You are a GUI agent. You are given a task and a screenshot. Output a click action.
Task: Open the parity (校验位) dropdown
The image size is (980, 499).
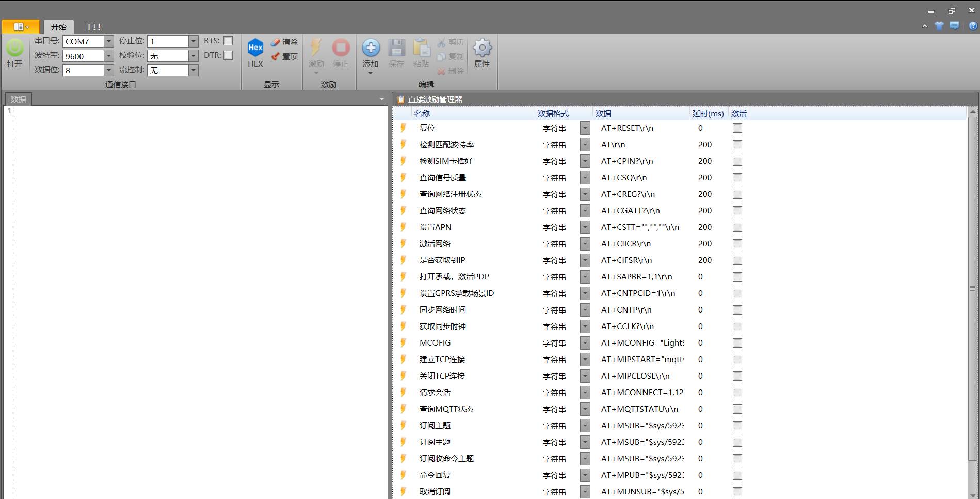194,56
